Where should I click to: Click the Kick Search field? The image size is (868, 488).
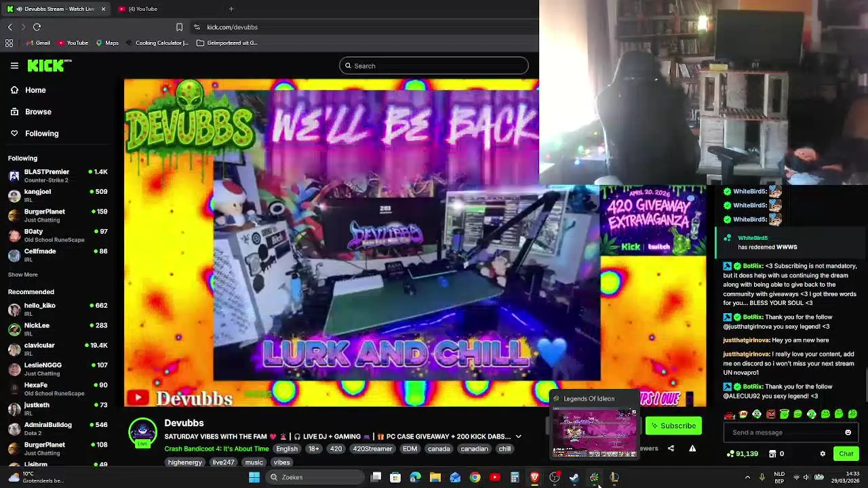[434, 66]
